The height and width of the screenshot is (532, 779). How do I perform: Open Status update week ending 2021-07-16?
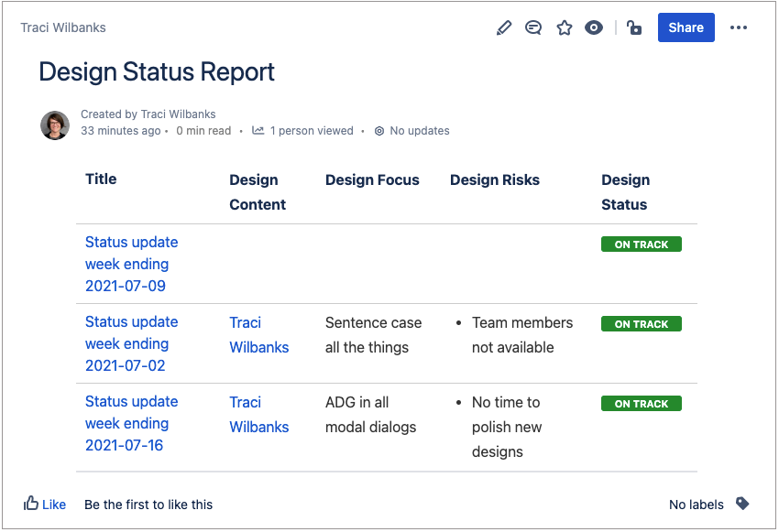click(131, 423)
